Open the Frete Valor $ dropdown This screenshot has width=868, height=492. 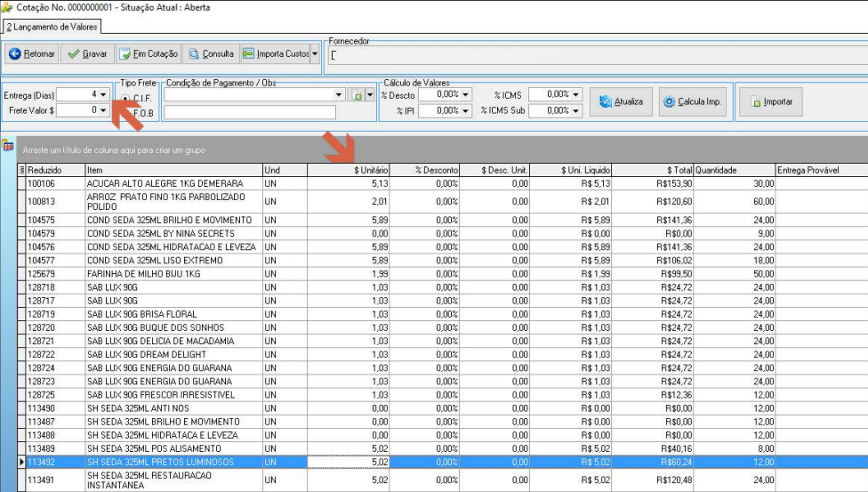click(x=103, y=110)
